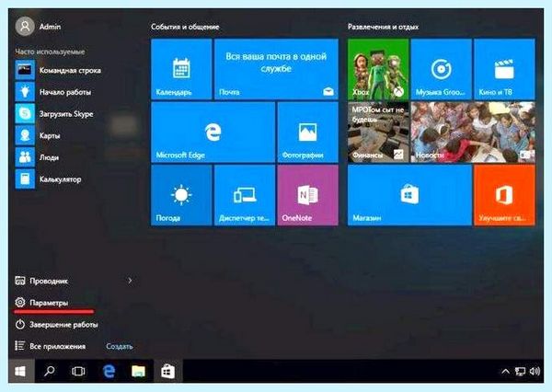Show hidden tray icons chevron
Screen dimensions: 552x392
tap(505, 371)
